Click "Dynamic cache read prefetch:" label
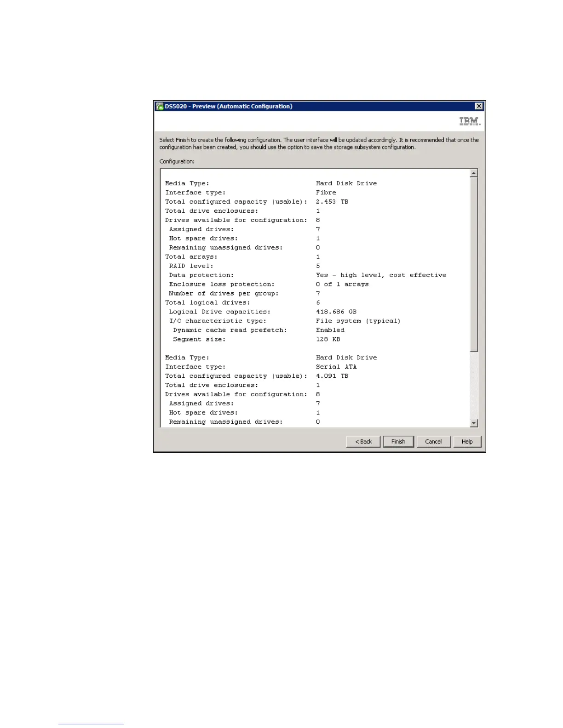 pyautogui.click(x=230, y=330)
